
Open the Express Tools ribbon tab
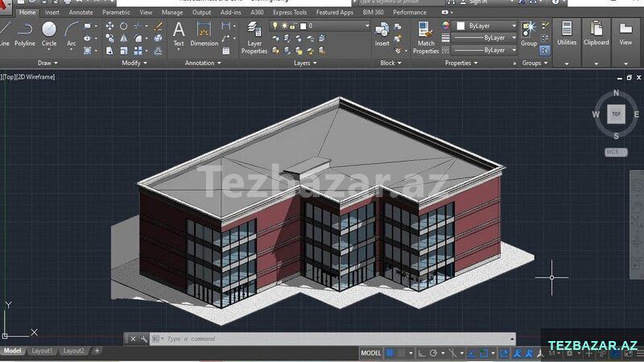pyautogui.click(x=290, y=12)
